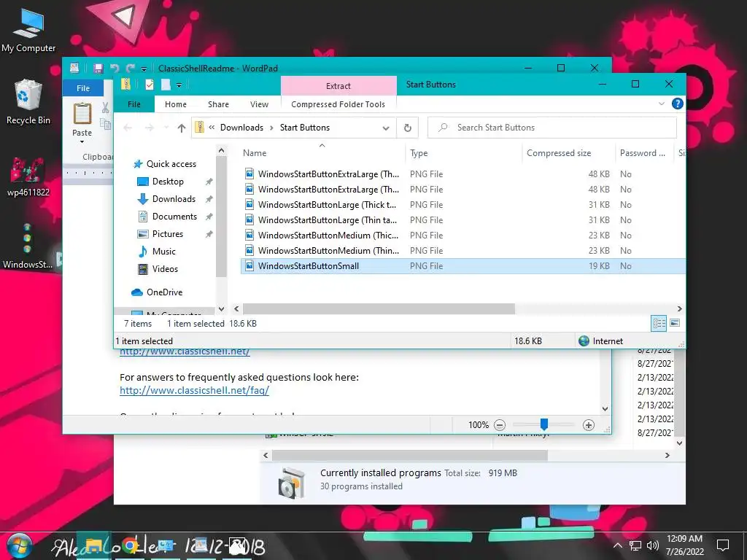Select wp4611822 desktop image icon
Image resolution: width=747 pixels, height=560 pixels.
tap(28, 176)
